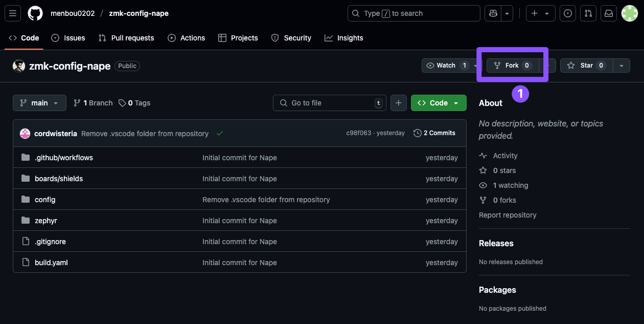The image size is (644, 324).
Task: Click the Add file plus button
Action: [x=399, y=103]
